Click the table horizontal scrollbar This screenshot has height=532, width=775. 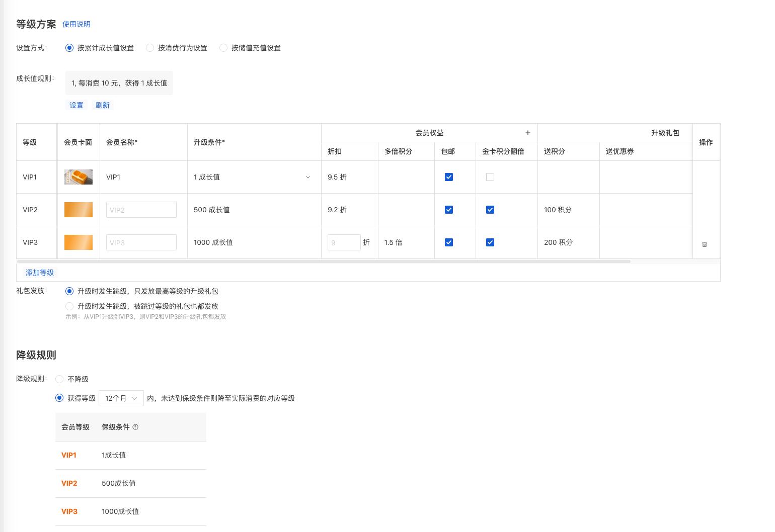click(324, 261)
